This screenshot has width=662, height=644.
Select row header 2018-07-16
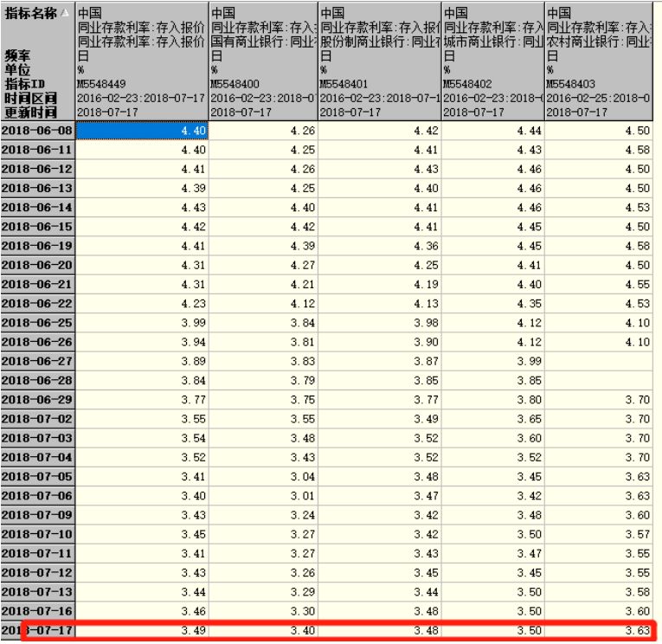[37, 611]
